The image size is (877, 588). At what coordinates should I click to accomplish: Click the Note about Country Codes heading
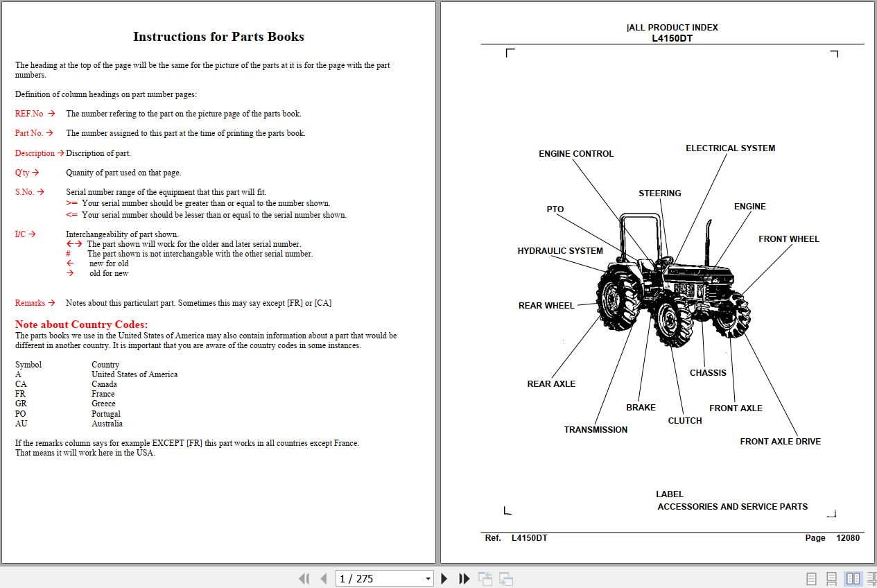pos(81,325)
